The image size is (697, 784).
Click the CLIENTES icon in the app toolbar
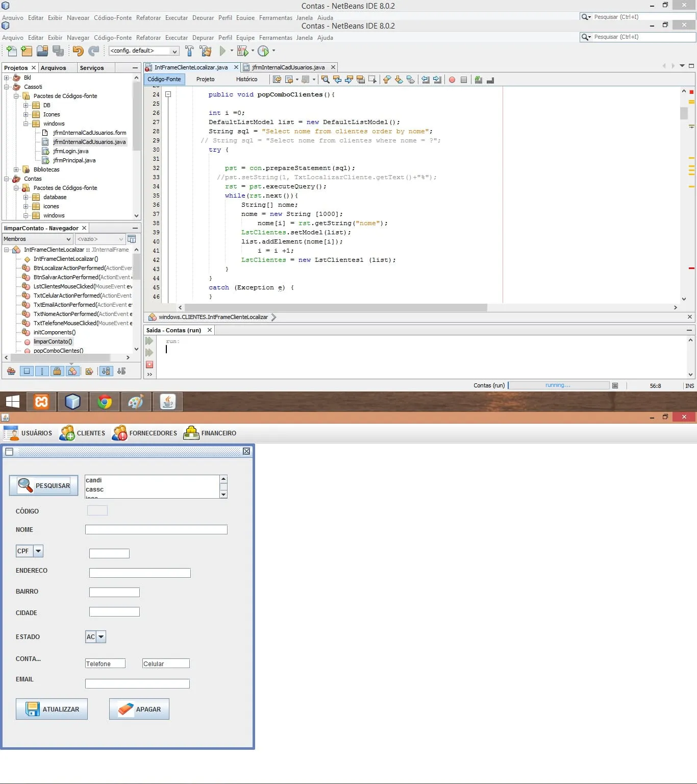pyautogui.click(x=67, y=433)
